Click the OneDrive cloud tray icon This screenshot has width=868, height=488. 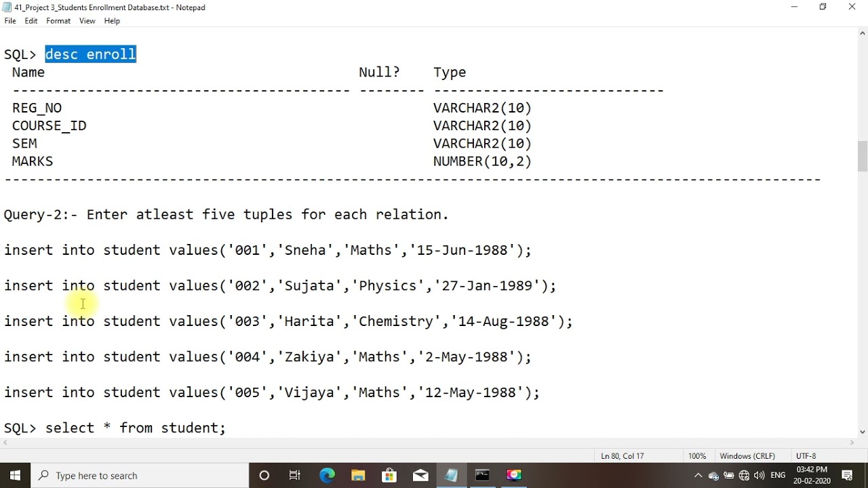(713, 475)
